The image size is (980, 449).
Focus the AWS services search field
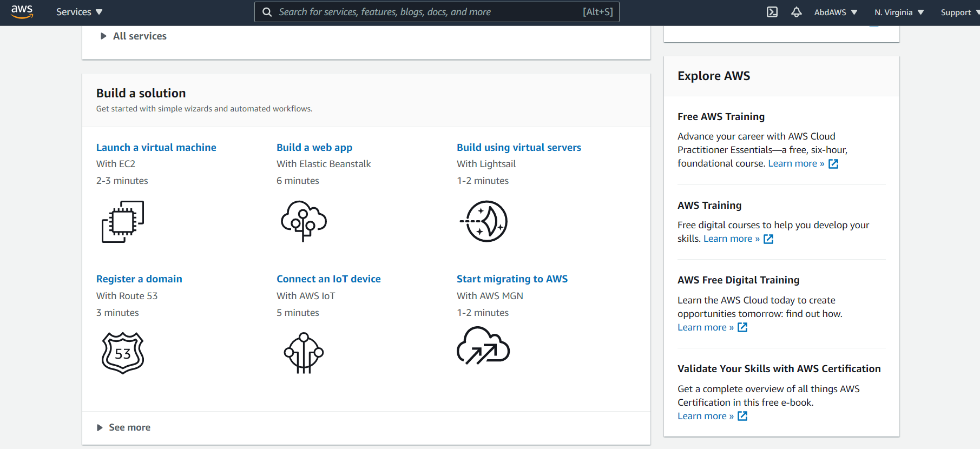point(437,12)
